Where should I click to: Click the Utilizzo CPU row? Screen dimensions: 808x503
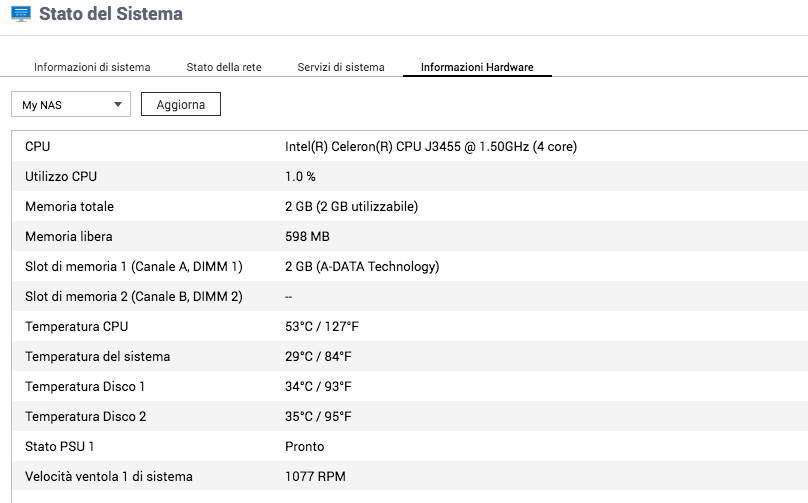pos(409,176)
